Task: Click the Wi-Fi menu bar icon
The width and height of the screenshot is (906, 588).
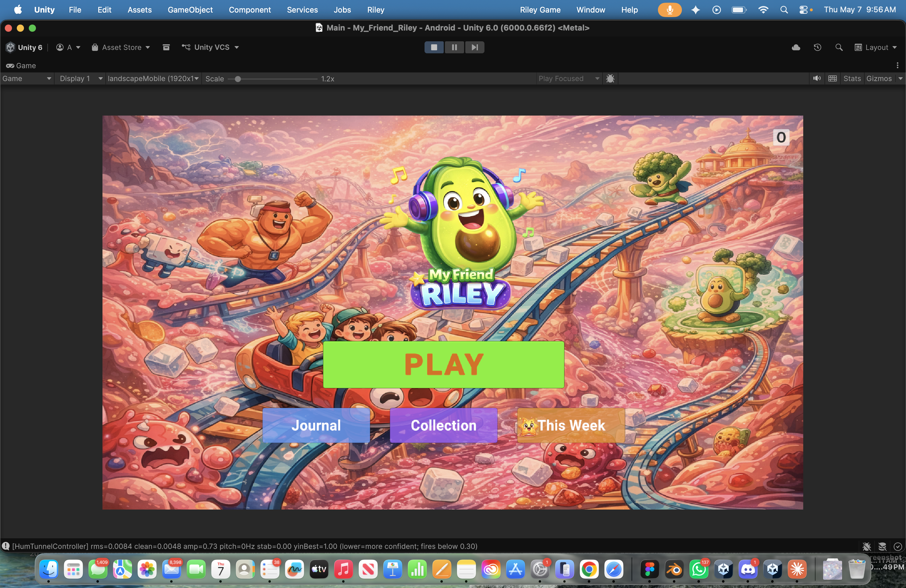Action: click(x=763, y=10)
